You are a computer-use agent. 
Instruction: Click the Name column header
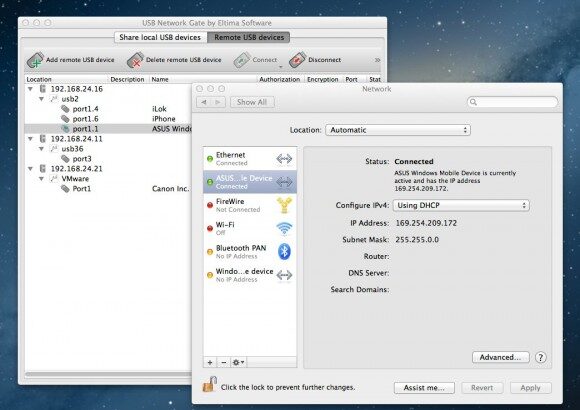[x=203, y=79]
